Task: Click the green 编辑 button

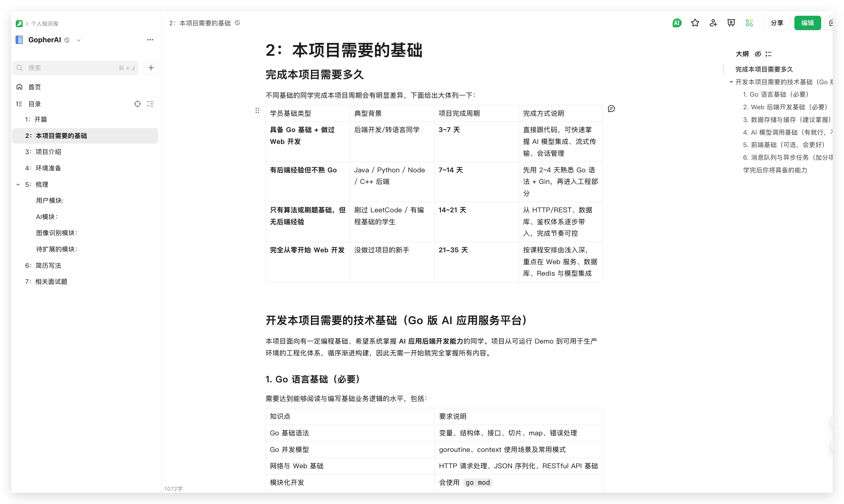Action: 807,23
